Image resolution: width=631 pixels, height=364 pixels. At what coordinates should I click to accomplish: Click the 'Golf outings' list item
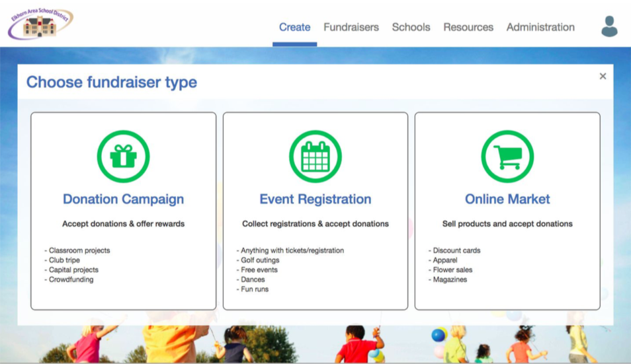(x=257, y=260)
